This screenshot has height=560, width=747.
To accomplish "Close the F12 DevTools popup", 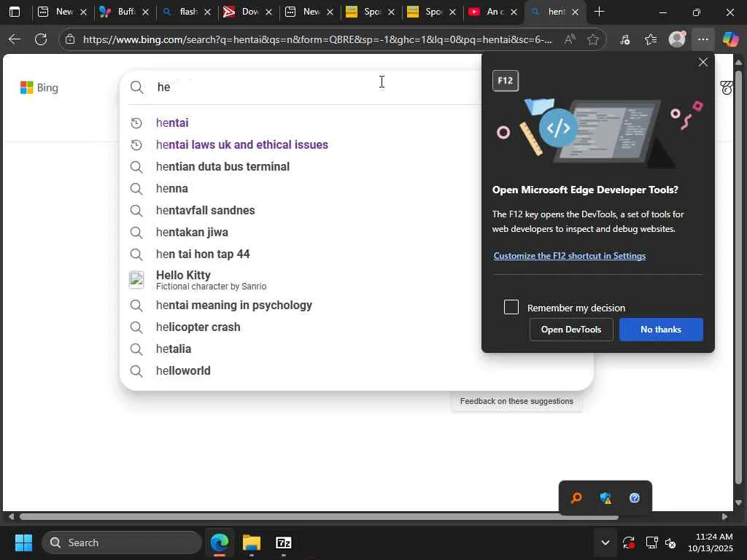I will [703, 63].
